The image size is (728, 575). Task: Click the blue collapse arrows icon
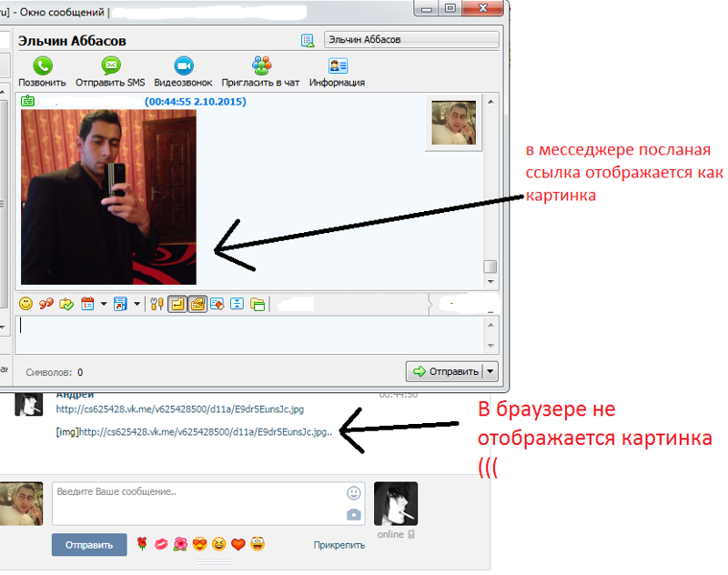(x=237, y=304)
